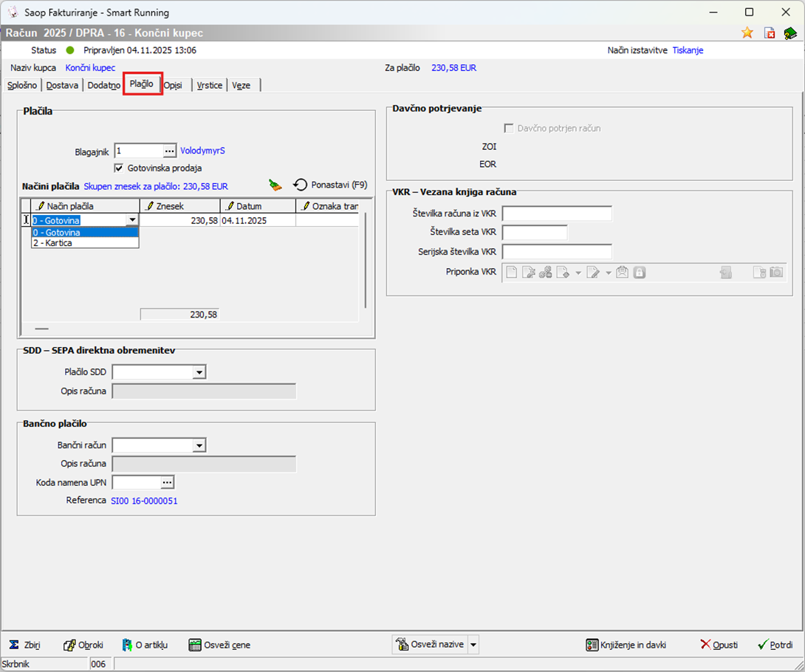Click the document with device icon
Image resolution: width=805 pixels, height=672 pixels.
(x=759, y=272)
